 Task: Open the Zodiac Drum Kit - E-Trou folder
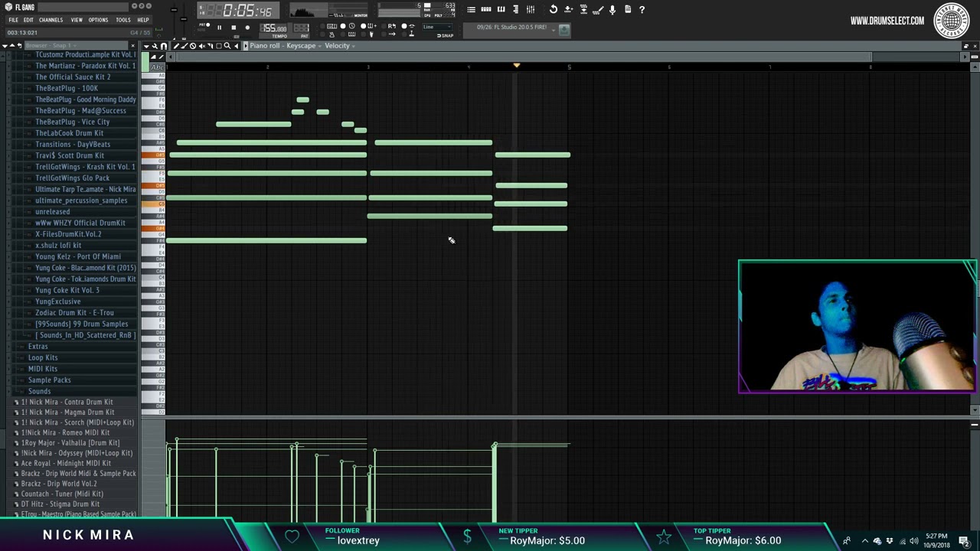(x=74, y=312)
